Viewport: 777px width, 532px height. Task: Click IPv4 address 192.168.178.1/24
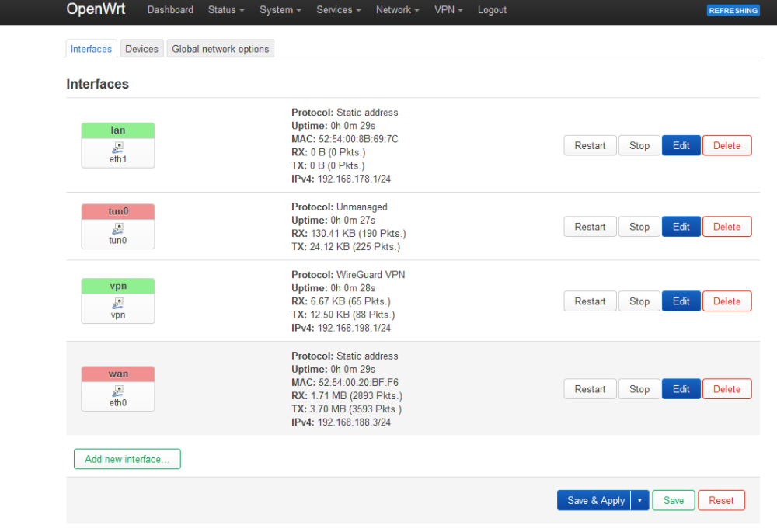[x=354, y=179]
